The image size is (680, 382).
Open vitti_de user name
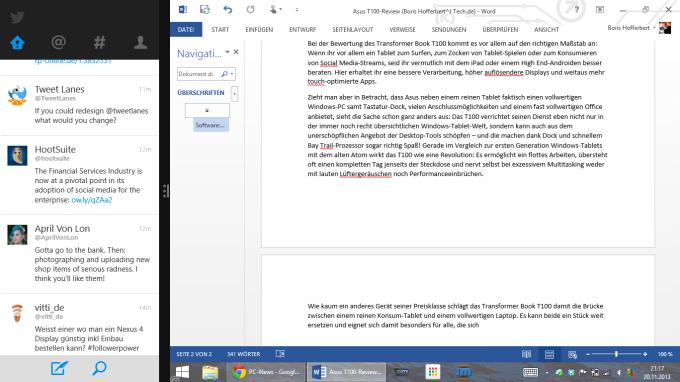coord(49,307)
